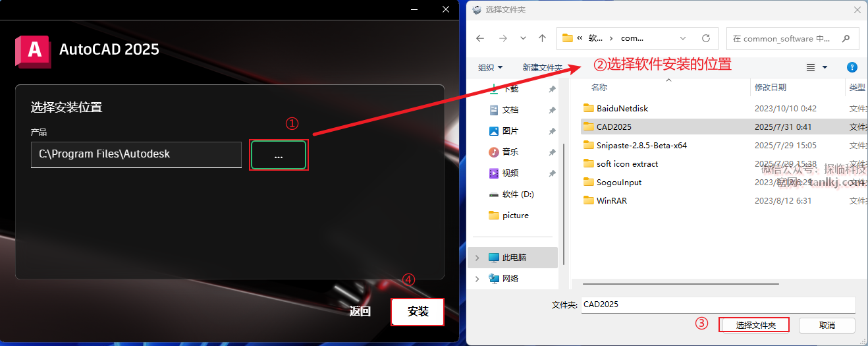This screenshot has height=346, width=868.
Task: Go back in folder dialog navigation
Action: click(480, 38)
